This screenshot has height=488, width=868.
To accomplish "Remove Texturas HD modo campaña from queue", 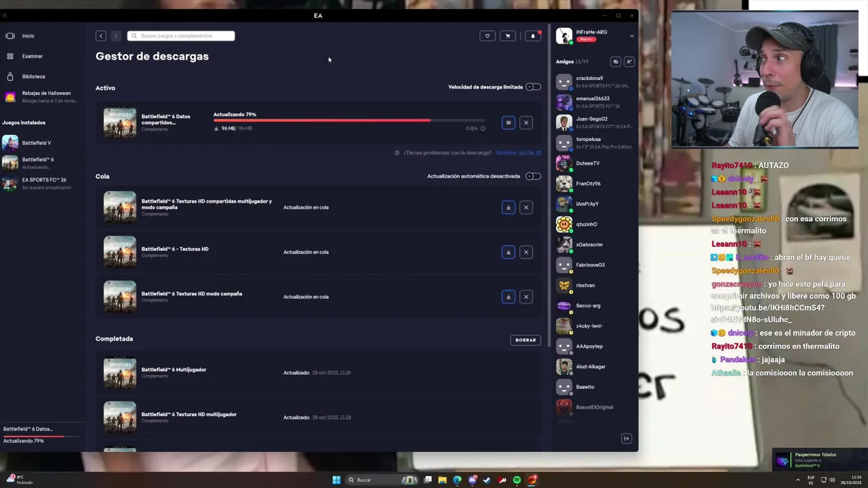I will coord(526,297).
